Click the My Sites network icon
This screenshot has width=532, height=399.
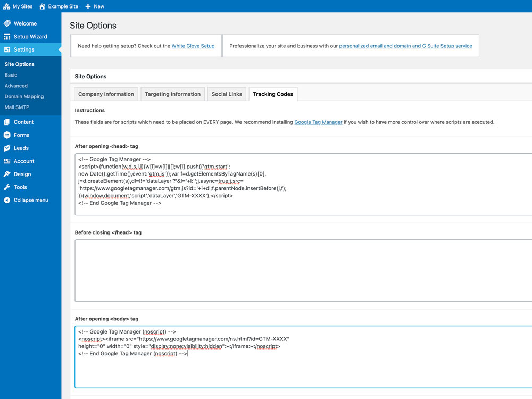(6, 6)
